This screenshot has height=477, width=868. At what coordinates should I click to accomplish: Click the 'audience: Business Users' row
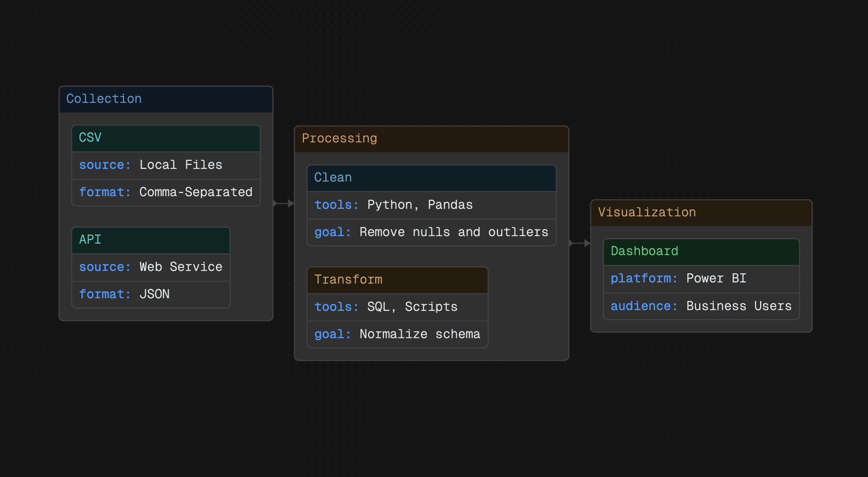701,307
